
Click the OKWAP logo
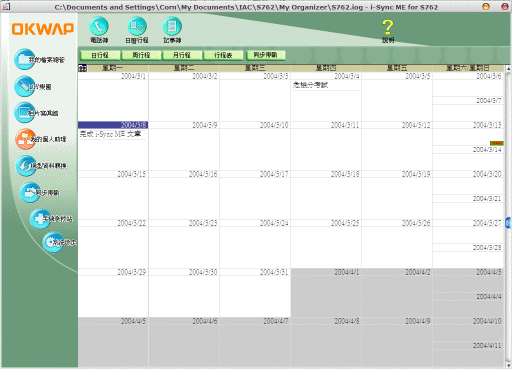[x=43, y=29]
